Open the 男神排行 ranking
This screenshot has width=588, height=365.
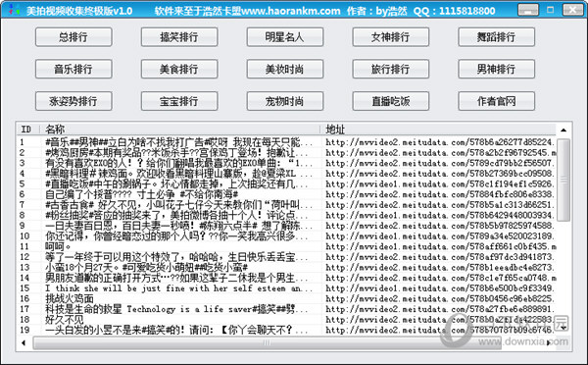[497, 69]
